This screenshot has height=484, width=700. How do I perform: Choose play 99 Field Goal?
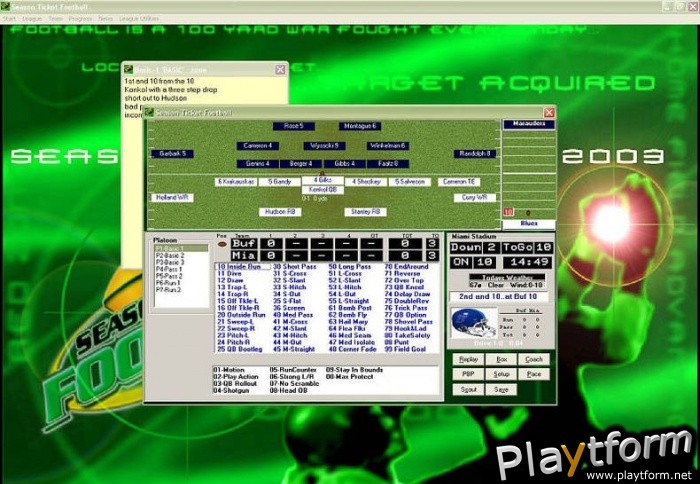point(405,349)
